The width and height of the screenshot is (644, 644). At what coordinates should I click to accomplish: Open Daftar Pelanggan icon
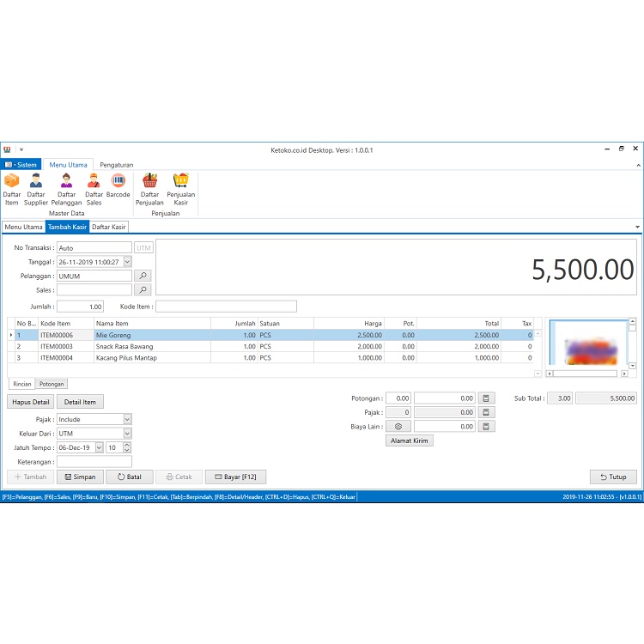tap(66, 190)
